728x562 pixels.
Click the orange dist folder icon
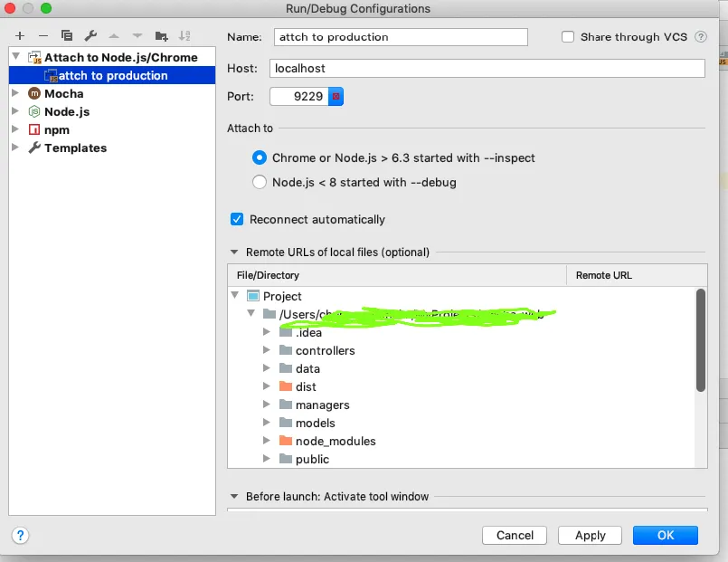pyautogui.click(x=286, y=386)
